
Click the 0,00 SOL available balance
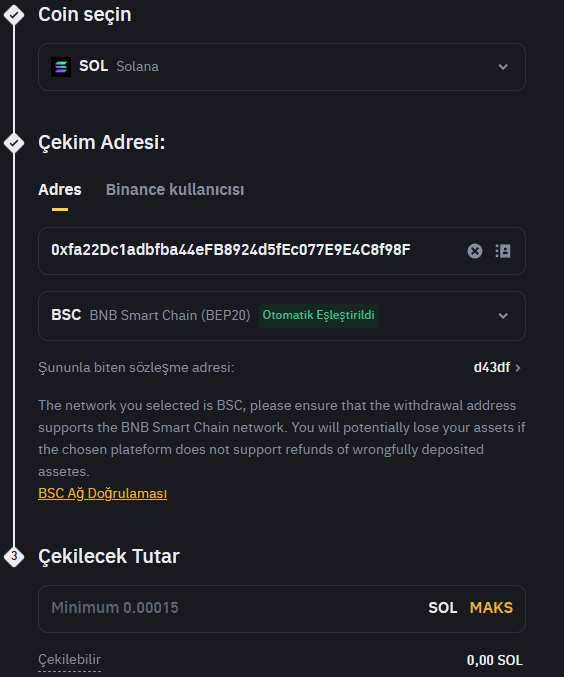coord(494,660)
